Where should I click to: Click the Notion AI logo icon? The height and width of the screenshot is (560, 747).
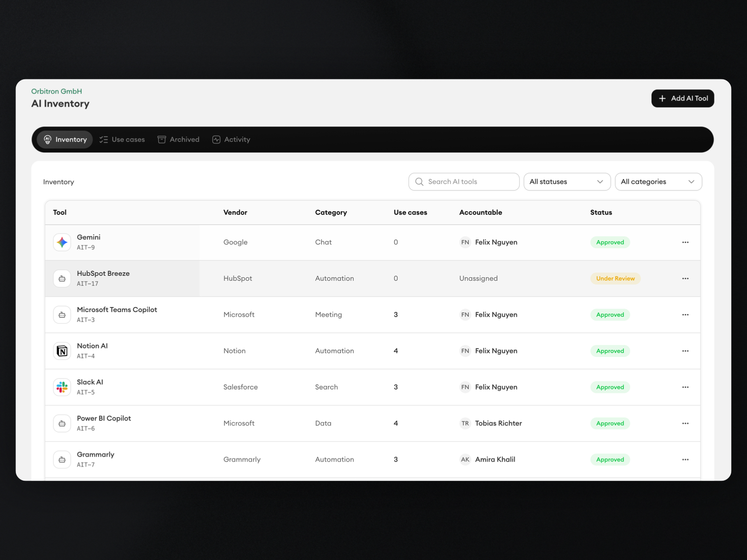point(62,351)
